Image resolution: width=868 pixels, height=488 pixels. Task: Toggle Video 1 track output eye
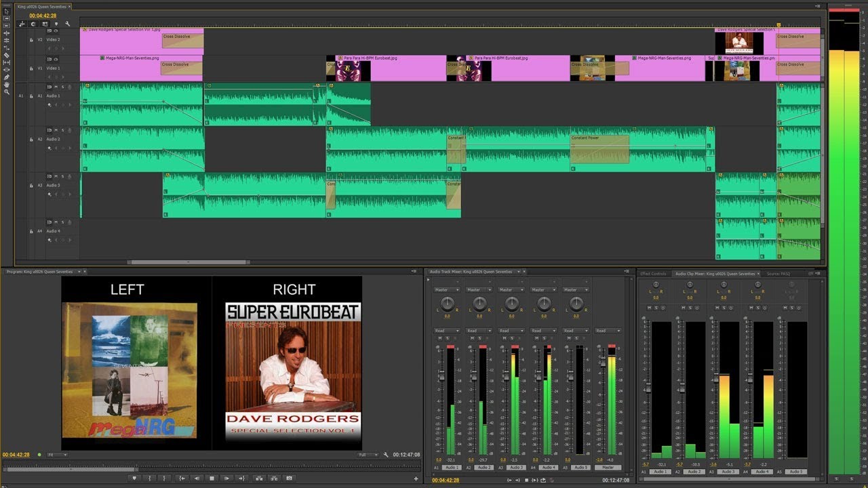point(56,60)
